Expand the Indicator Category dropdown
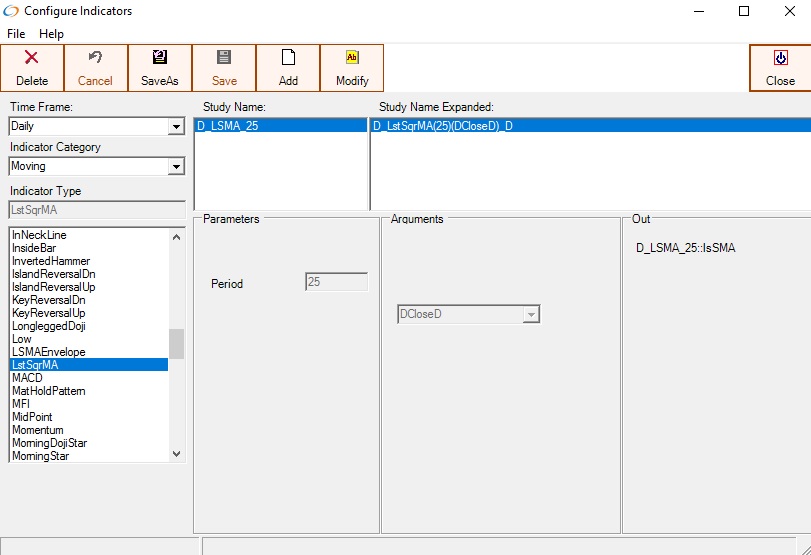 pyautogui.click(x=176, y=167)
